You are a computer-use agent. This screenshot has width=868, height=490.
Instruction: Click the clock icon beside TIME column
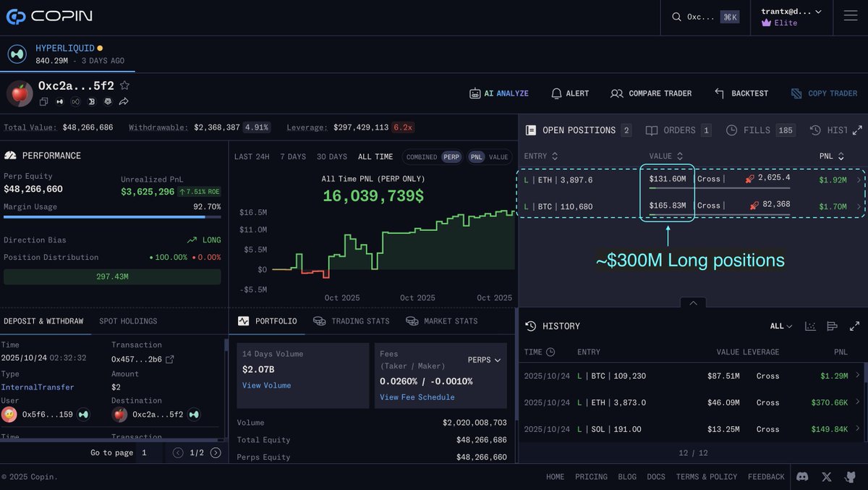click(550, 352)
